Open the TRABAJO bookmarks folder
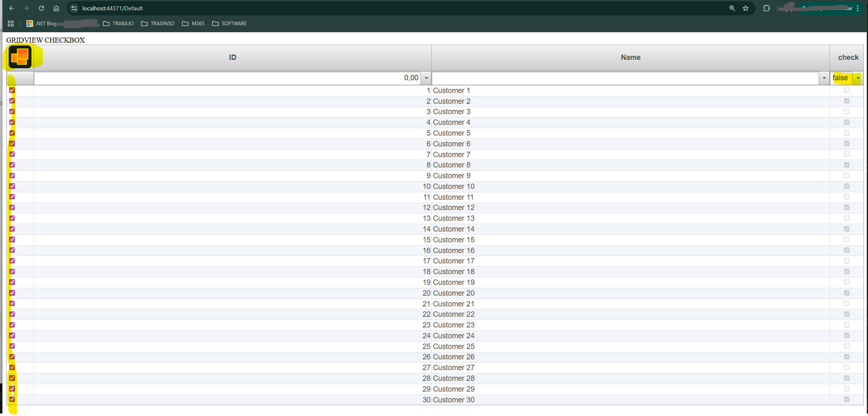Image resolution: width=868 pixels, height=416 pixels. [118, 24]
